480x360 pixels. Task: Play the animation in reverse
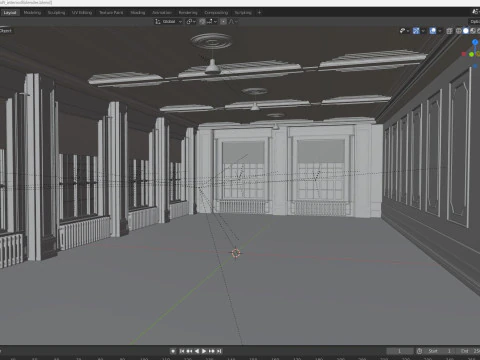[197, 351]
